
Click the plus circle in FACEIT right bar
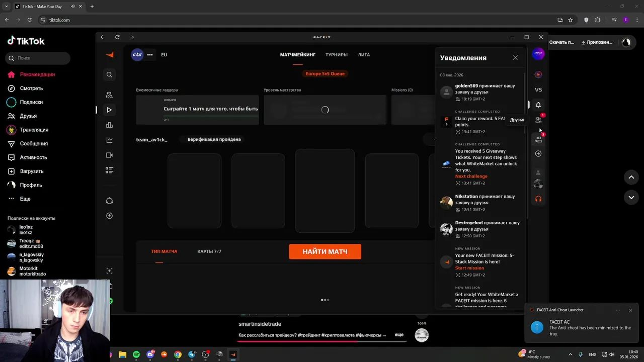538,153
